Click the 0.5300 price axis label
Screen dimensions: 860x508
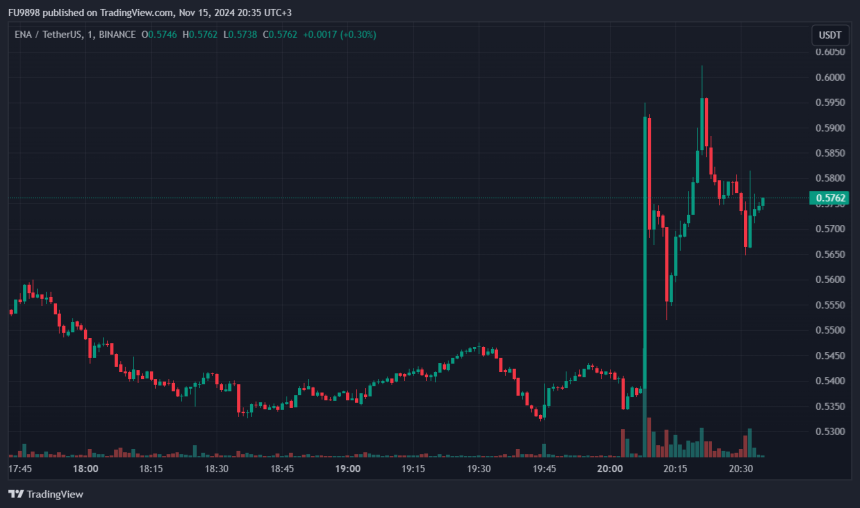click(829, 431)
